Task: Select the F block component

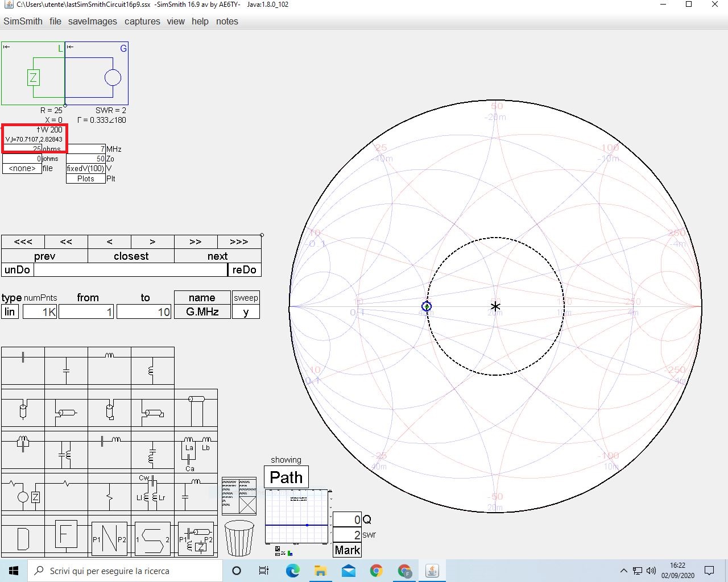Action: 66,535
